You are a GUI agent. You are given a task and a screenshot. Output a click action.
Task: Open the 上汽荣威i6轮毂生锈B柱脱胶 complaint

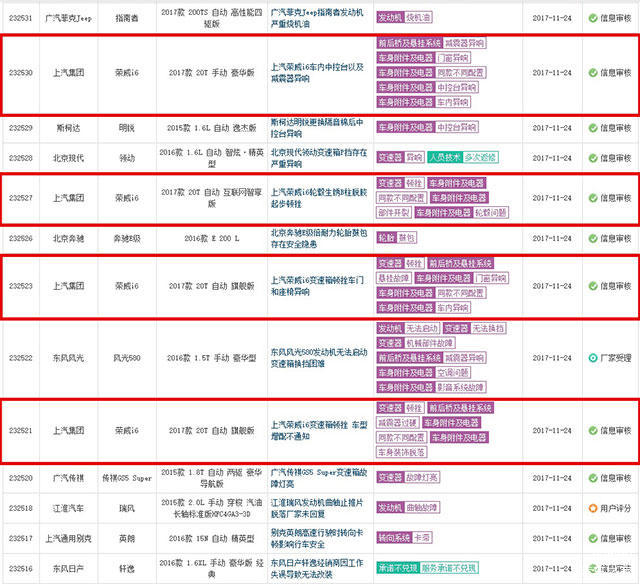[x=319, y=198]
